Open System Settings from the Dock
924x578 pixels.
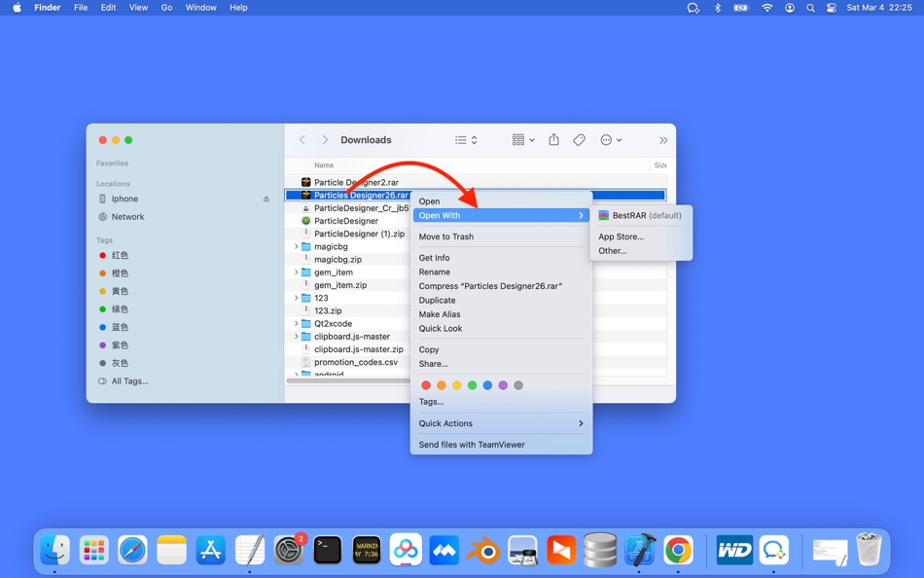coord(288,550)
